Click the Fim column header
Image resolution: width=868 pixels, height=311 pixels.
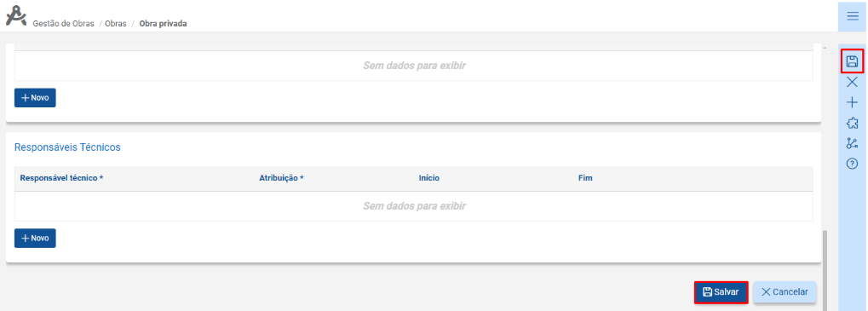point(585,178)
